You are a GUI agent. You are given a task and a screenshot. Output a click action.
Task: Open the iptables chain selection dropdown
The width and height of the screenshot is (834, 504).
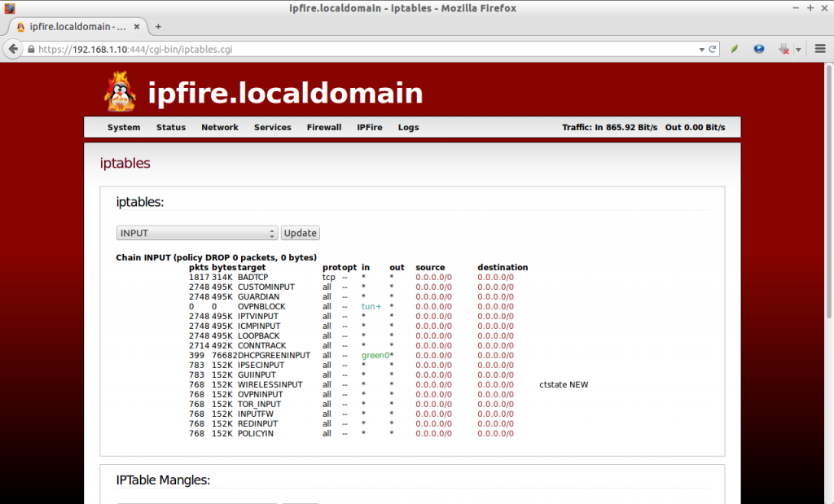pyautogui.click(x=196, y=232)
